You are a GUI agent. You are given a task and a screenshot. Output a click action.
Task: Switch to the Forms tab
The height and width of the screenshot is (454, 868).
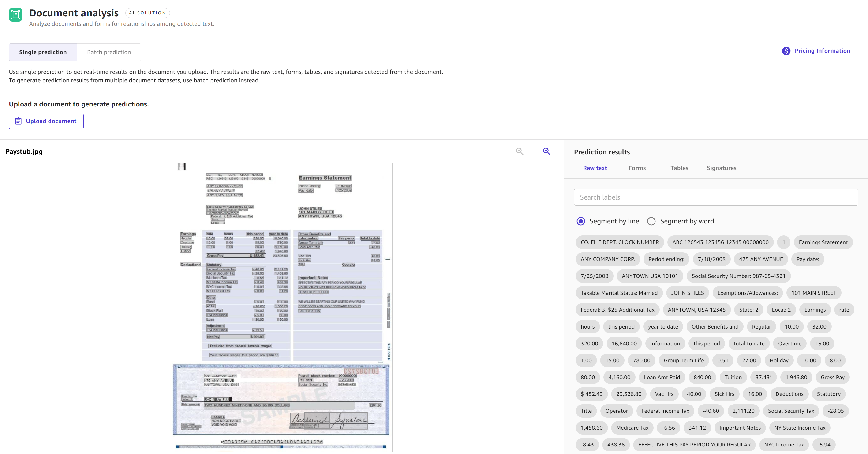pos(637,168)
